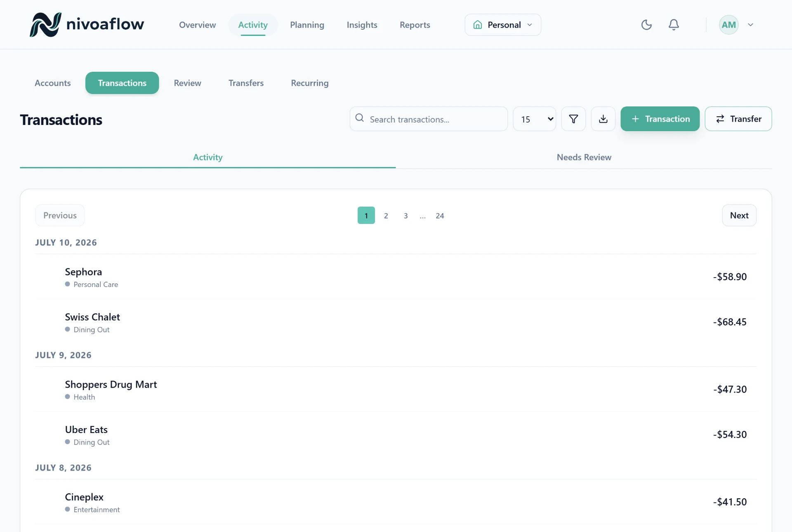Image resolution: width=792 pixels, height=532 pixels.
Task: Click the Health category label
Action: [x=84, y=397]
